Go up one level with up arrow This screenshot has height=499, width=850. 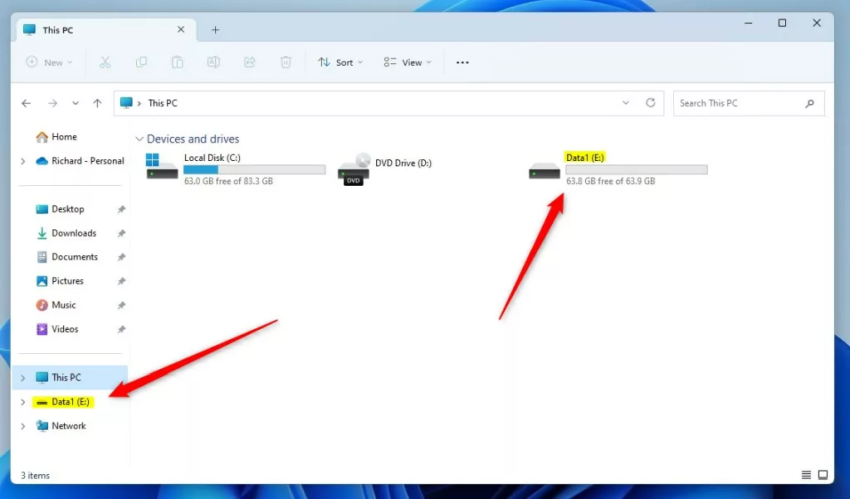point(98,103)
